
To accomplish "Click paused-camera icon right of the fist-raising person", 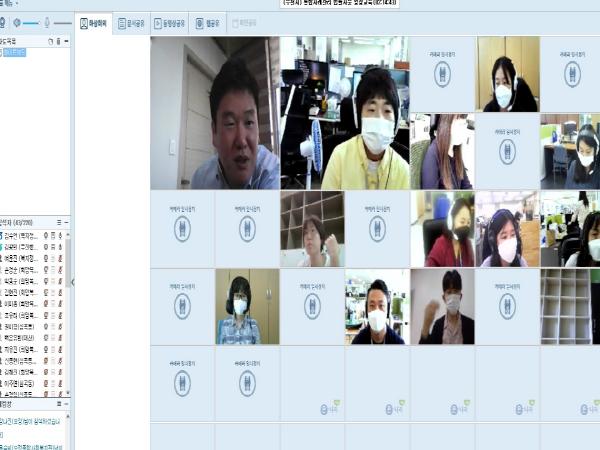I will click(507, 307).
